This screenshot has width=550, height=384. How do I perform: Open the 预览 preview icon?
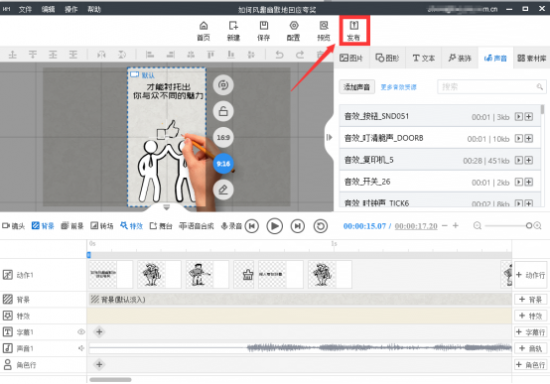point(324,31)
